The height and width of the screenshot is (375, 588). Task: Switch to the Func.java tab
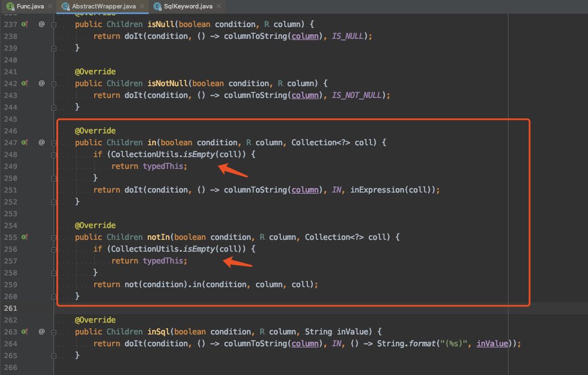point(25,6)
